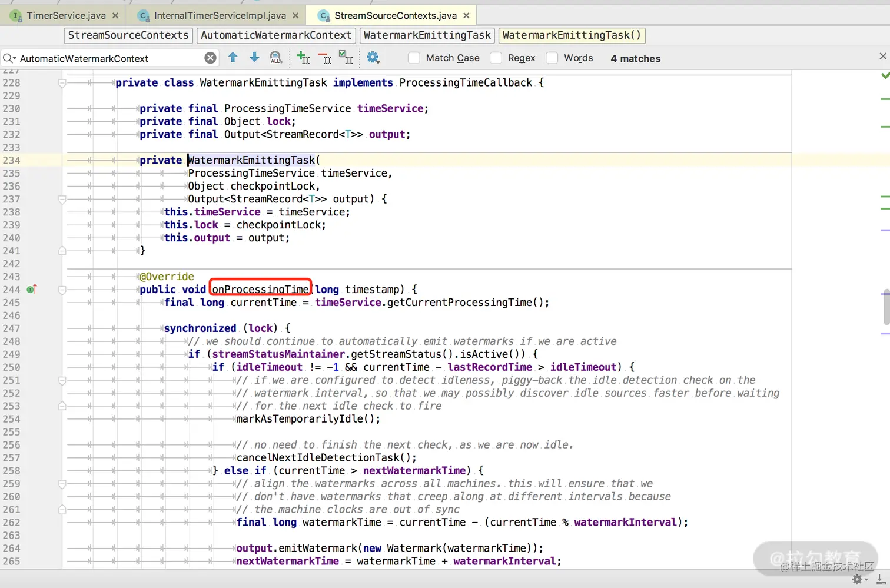Collapse the constructor fold at line 237
Viewport: 890px width, 588px height.
click(62, 199)
